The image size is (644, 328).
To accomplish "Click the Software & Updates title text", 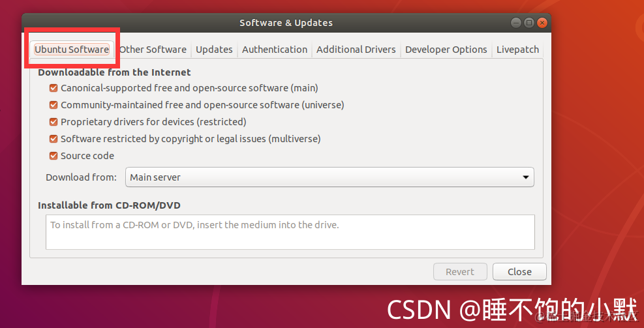I will point(286,23).
